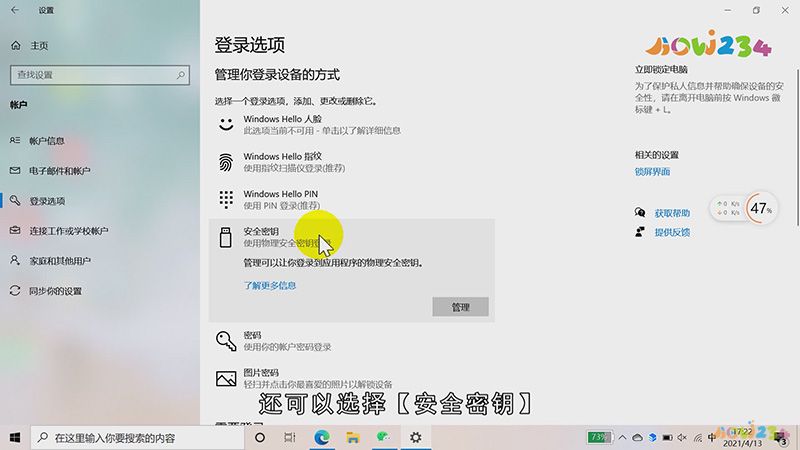Open 帐户信息 in the sidebar

click(x=47, y=141)
